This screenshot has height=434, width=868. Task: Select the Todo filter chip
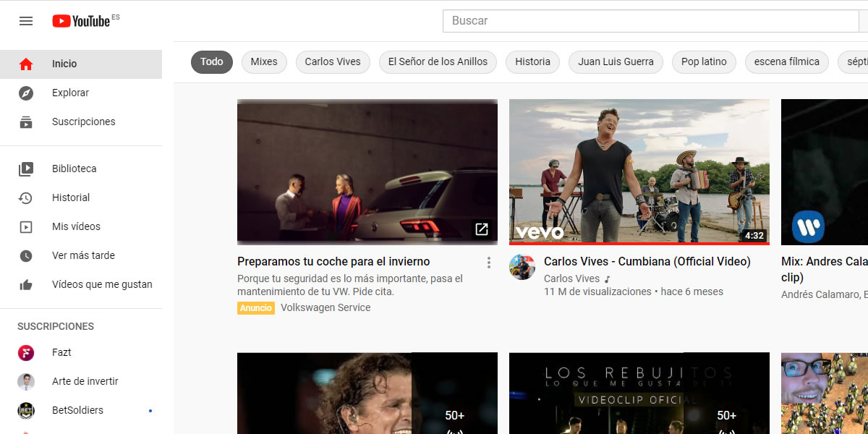(212, 61)
